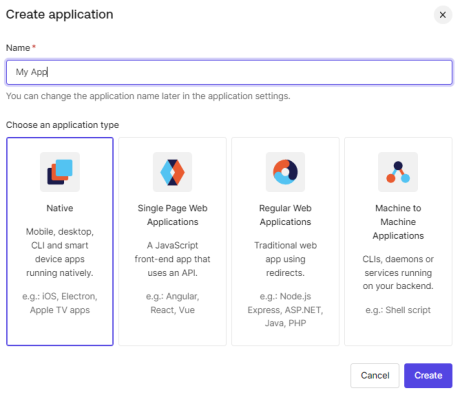Close the Create application dialog
This screenshot has width=460, height=395.
click(x=443, y=15)
